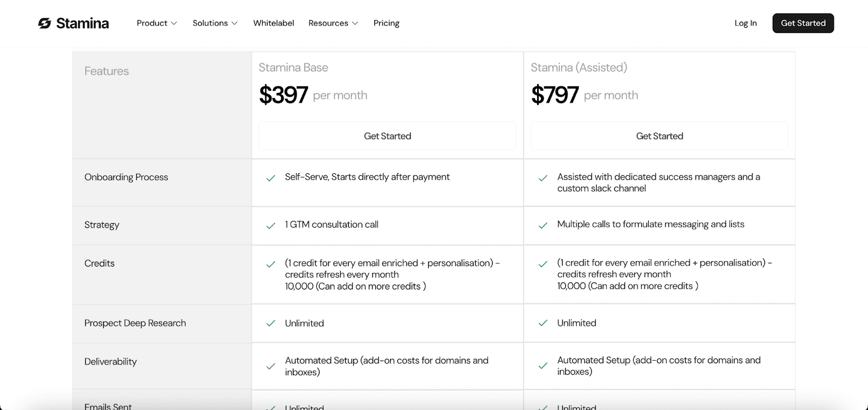The height and width of the screenshot is (410, 868).
Task: Click the Deliverability checkmark in Assisted column
Action: point(542,366)
